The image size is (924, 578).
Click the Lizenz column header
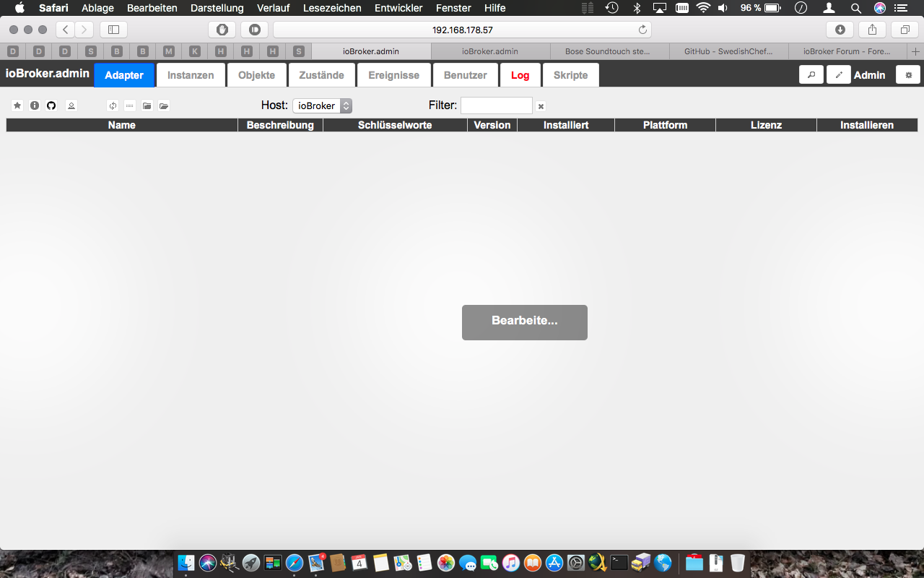click(766, 125)
